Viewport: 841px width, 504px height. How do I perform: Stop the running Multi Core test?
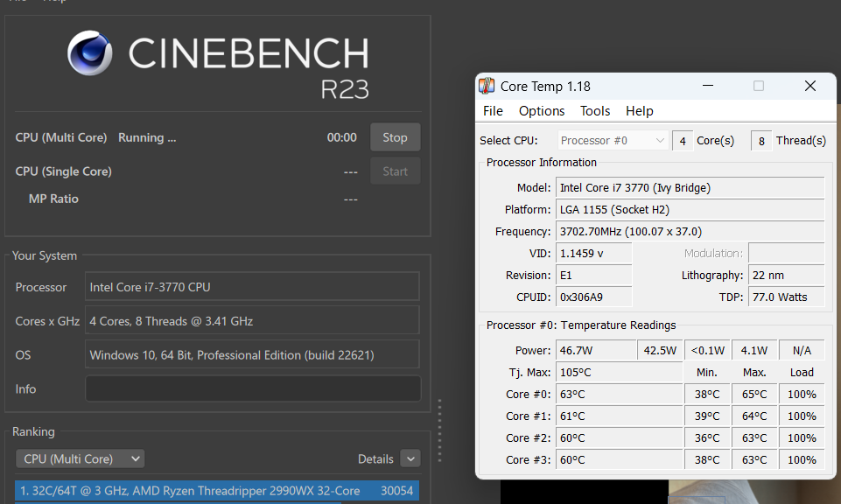395,137
